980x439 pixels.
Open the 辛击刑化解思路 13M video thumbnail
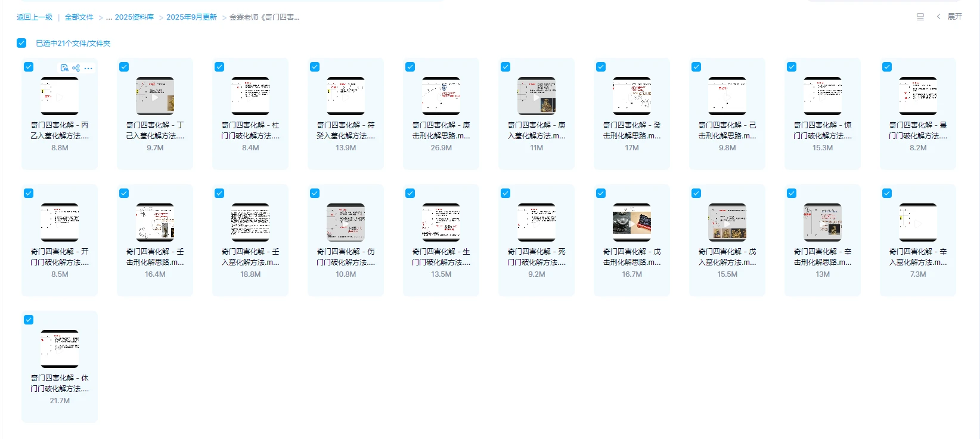823,222
